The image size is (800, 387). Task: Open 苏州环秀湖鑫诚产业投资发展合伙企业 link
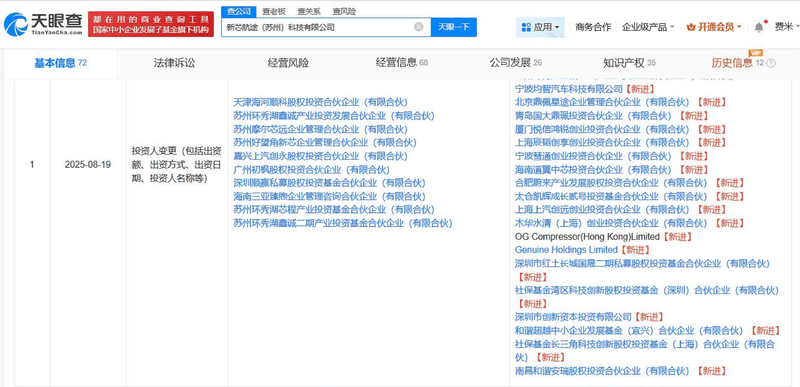point(334,116)
